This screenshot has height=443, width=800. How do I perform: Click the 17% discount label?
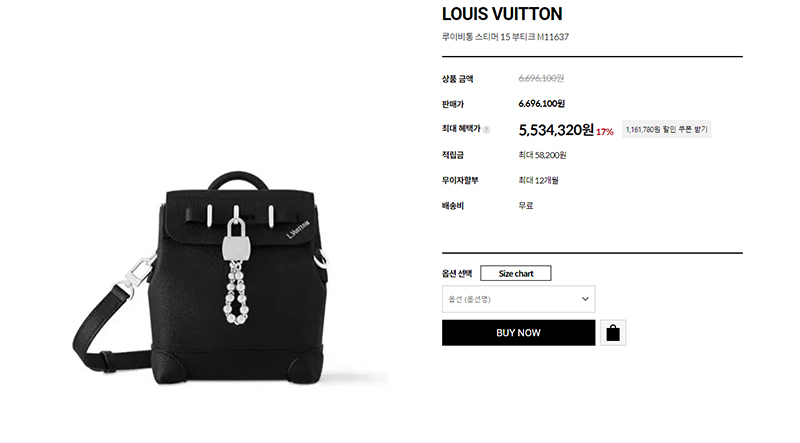[x=605, y=132]
